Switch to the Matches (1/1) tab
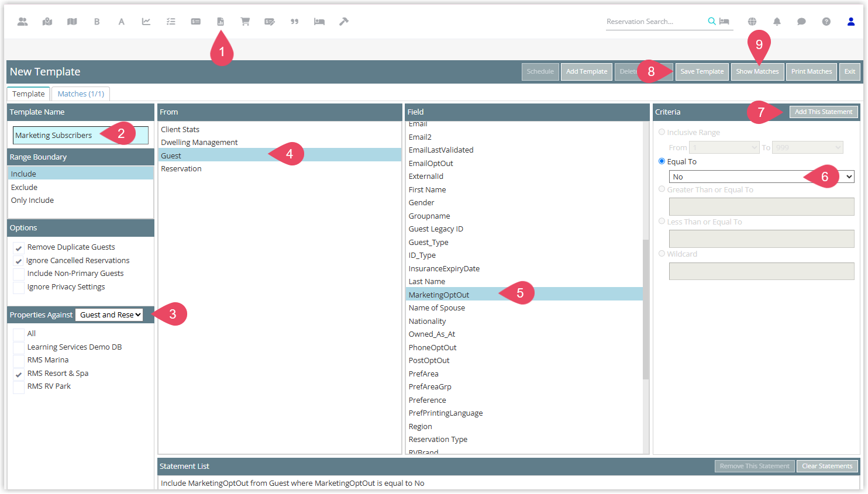The width and height of the screenshot is (868, 494). pos(81,94)
